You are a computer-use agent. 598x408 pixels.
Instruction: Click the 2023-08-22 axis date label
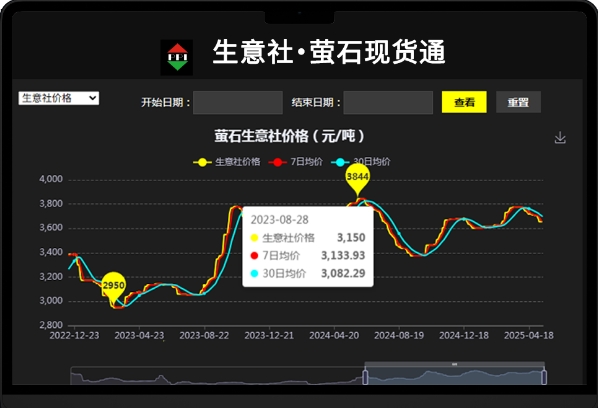(x=204, y=336)
